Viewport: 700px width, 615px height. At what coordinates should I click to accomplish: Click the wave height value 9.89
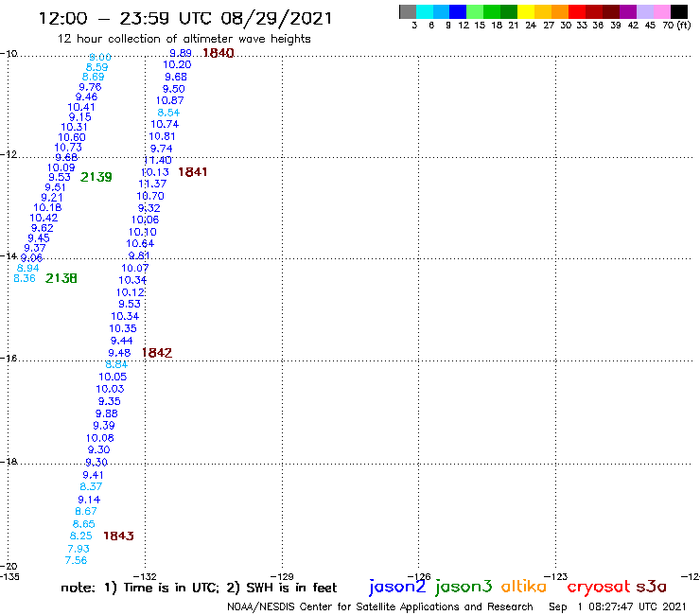181,54
